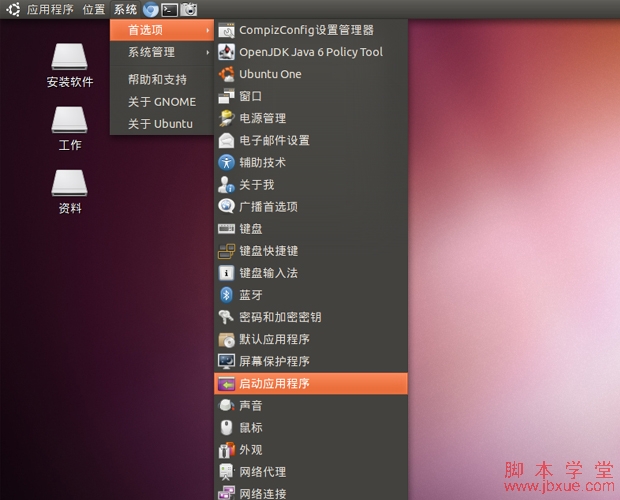620x500 pixels.
Task: Click the screenshot camera icon in the panel
Action: coord(189,9)
